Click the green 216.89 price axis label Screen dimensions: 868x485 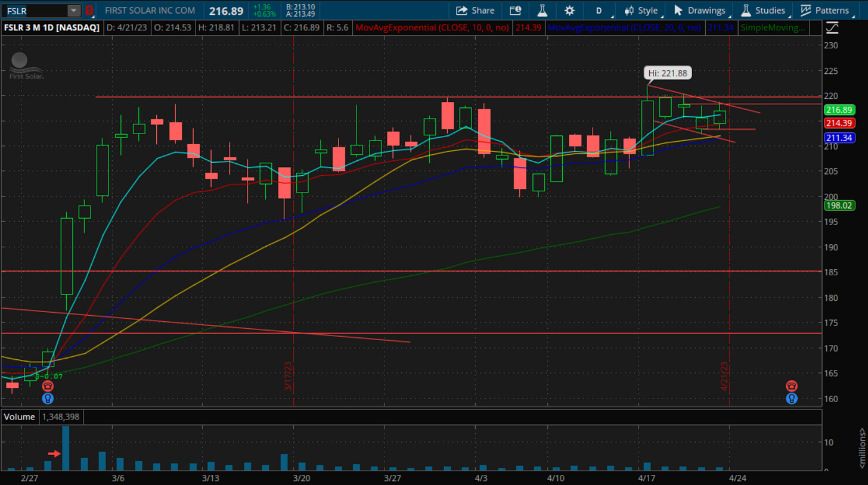click(x=839, y=110)
